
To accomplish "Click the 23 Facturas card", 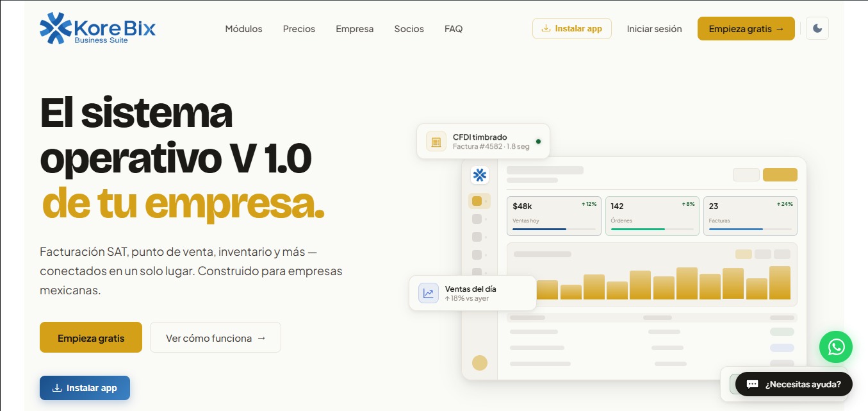I will [750, 216].
